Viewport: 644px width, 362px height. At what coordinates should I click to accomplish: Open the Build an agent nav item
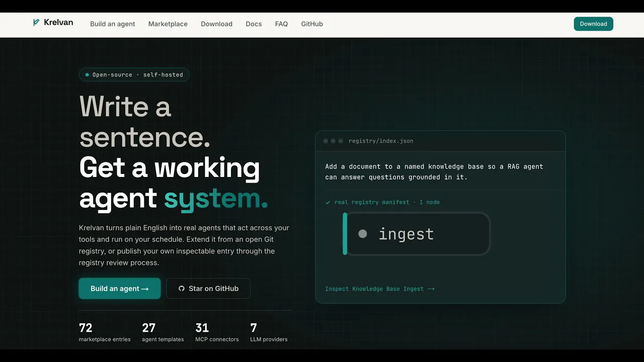point(113,24)
